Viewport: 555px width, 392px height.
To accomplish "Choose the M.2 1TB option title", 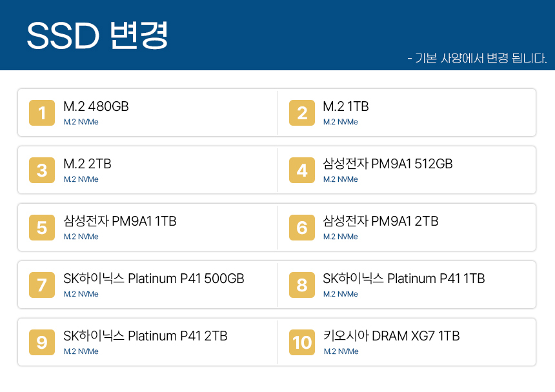I will (346, 106).
